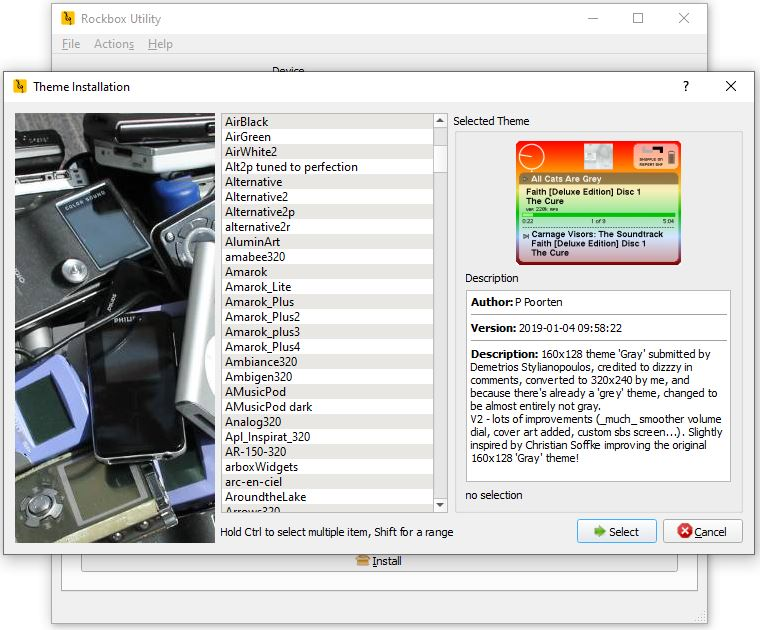Open the Actions menu
This screenshot has width=760, height=630.
pyautogui.click(x=114, y=44)
